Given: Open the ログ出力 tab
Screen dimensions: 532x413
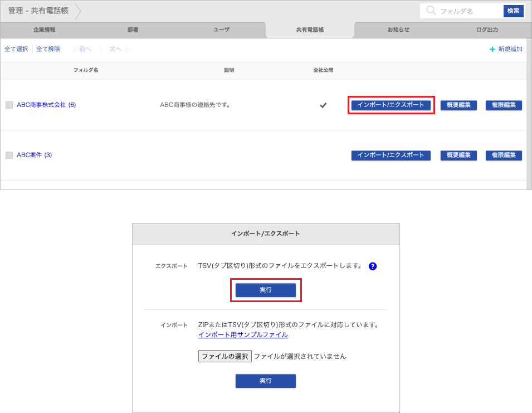Looking at the screenshot, I should (487, 30).
